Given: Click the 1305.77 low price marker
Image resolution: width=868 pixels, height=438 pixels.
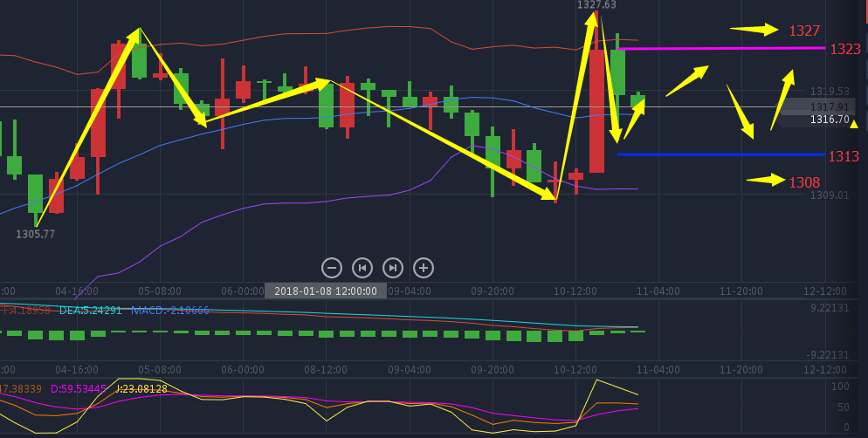Looking at the screenshot, I should 35,234.
